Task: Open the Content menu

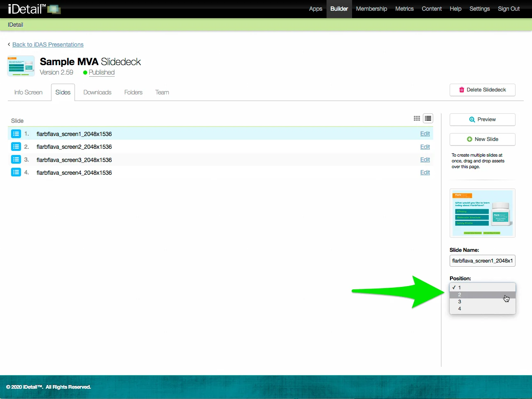Action: 432,9
